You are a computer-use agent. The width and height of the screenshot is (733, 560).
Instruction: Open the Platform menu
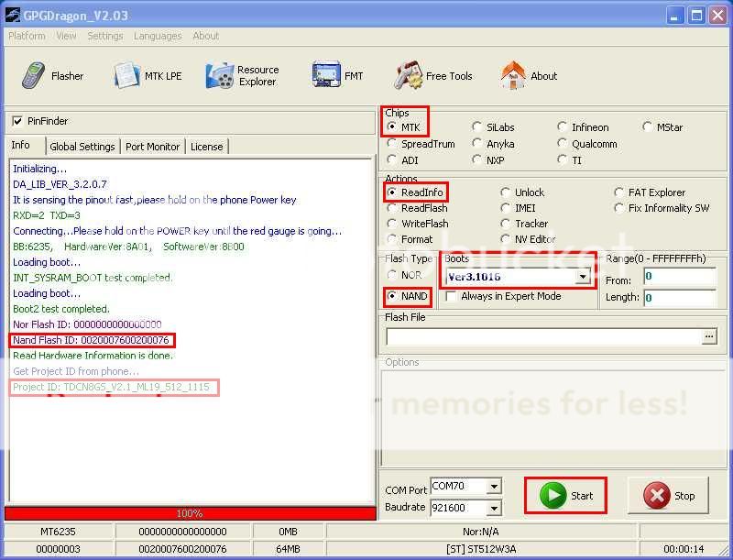click(x=27, y=36)
